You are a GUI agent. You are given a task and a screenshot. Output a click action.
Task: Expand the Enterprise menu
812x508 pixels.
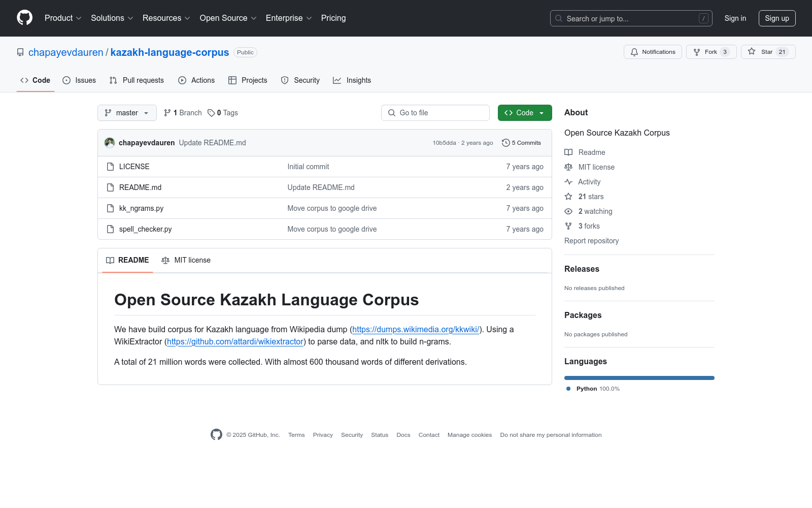(289, 18)
